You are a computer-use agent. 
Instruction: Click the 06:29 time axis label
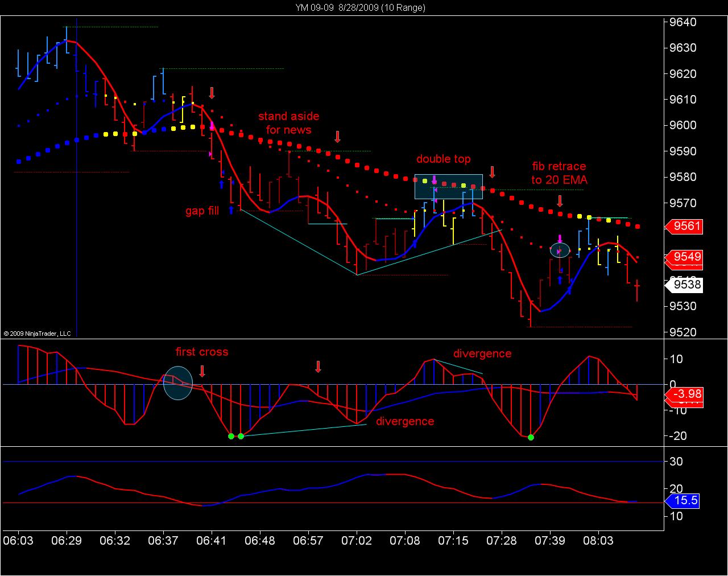point(67,540)
